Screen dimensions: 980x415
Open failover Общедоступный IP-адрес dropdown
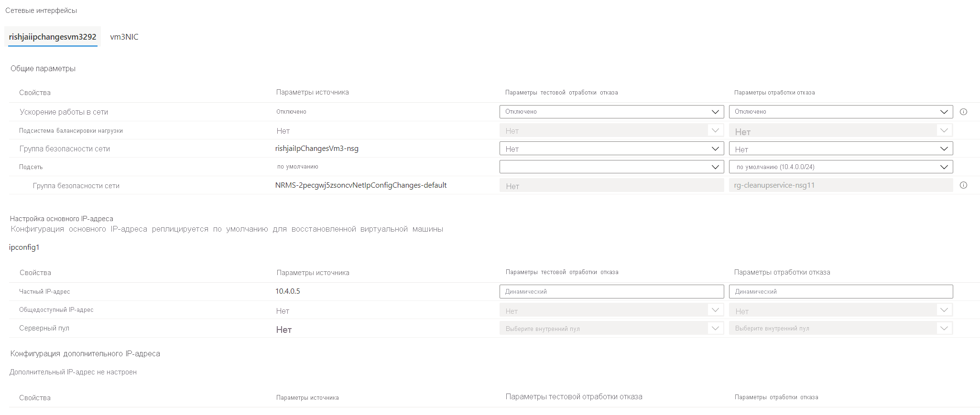tap(841, 310)
